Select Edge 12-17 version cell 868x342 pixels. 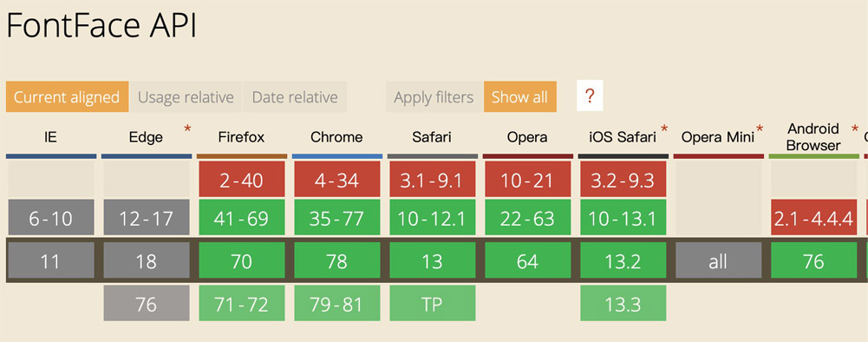(x=147, y=218)
